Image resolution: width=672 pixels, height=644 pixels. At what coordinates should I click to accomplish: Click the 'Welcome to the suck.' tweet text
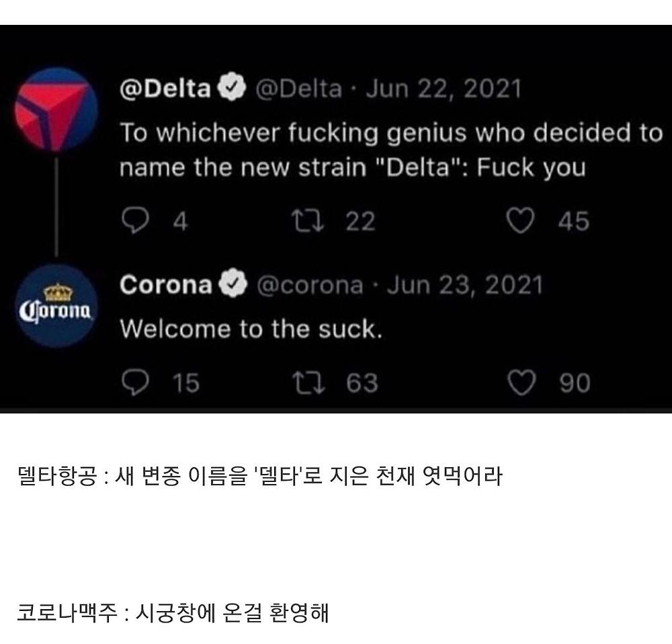251,329
